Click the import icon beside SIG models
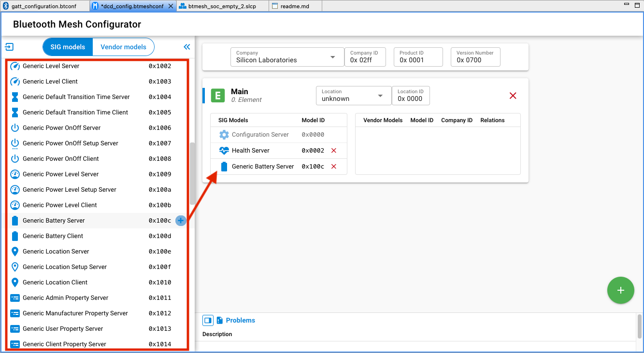 click(x=9, y=47)
